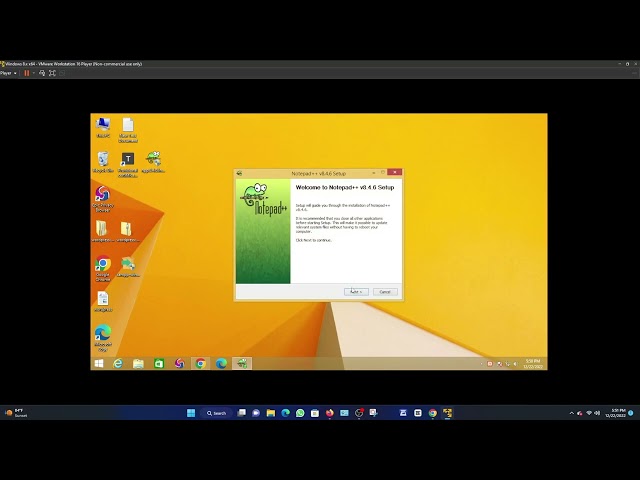
Task: Open the Mail app on the host taskbar
Action: coord(344,413)
